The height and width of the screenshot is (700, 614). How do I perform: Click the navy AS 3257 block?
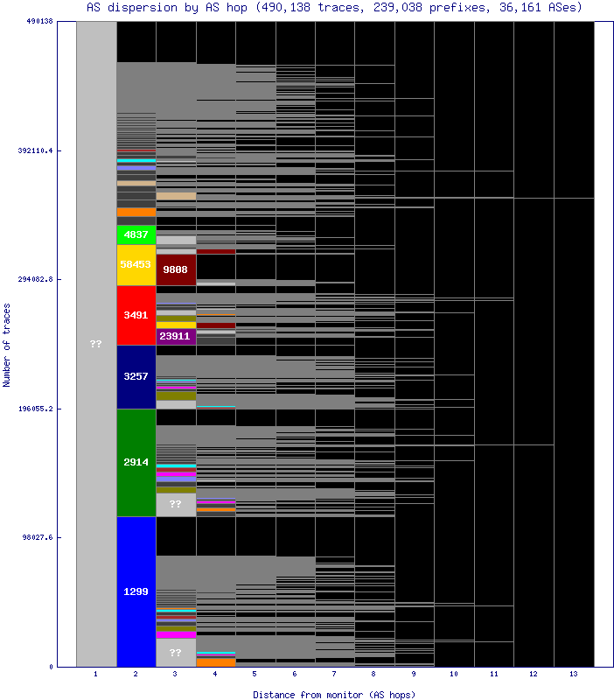point(136,376)
